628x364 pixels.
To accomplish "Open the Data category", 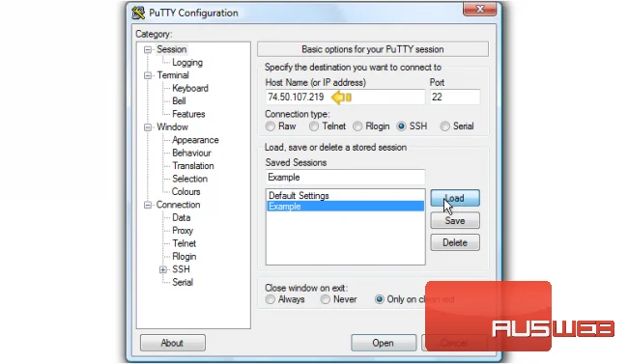I will [181, 217].
